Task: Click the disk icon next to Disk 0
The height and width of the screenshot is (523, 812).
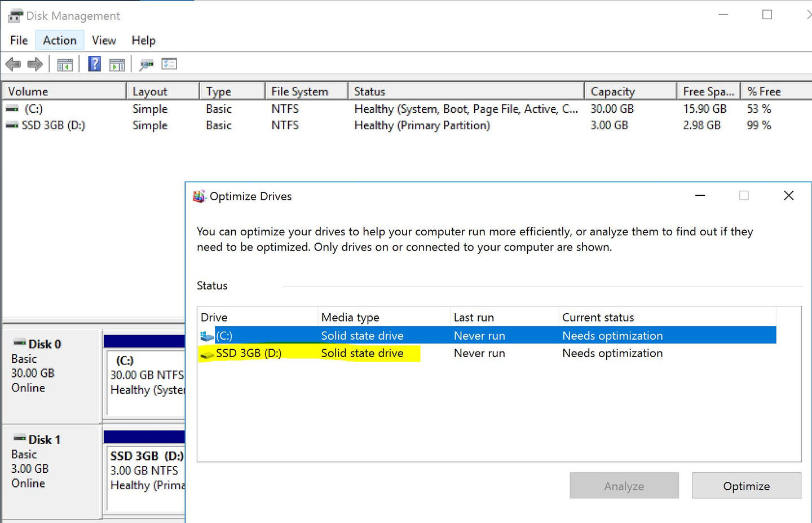Action: pyautogui.click(x=20, y=343)
